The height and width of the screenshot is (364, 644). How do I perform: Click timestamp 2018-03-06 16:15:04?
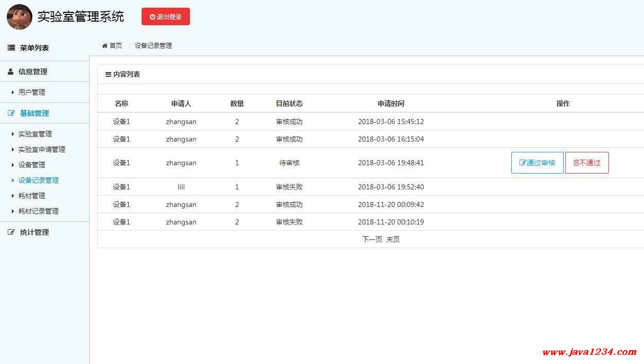pyautogui.click(x=391, y=139)
